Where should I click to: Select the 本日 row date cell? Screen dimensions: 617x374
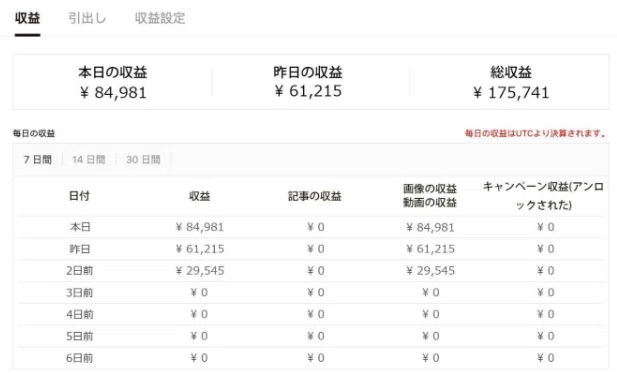point(80,227)
